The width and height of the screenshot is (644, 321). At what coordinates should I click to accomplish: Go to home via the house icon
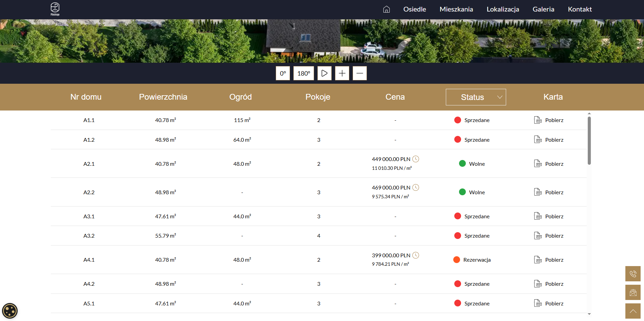[x=386, y=9]
